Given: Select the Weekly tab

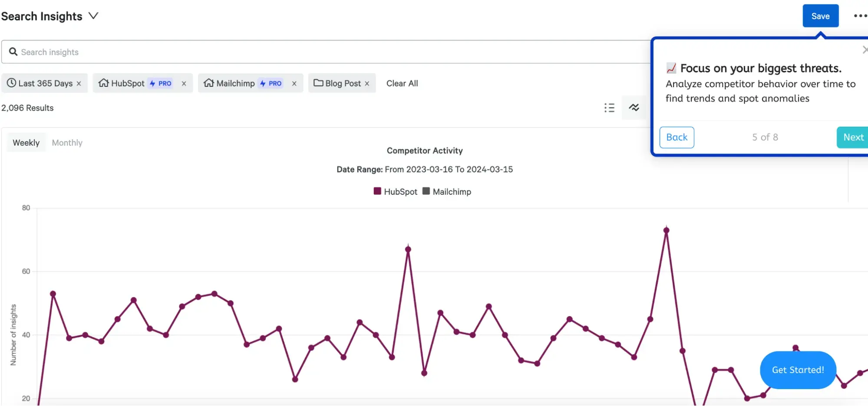Looking at the screenshot, I should pyautogui.click(x=26, y=143).
